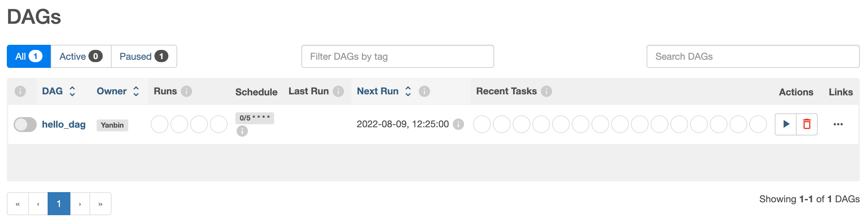Click the info icon beside Runs header

[186, 91]
